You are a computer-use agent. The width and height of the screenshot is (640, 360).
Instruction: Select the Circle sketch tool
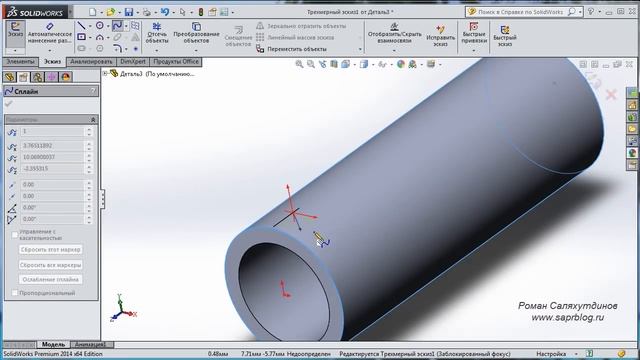[x=100, y=26]
